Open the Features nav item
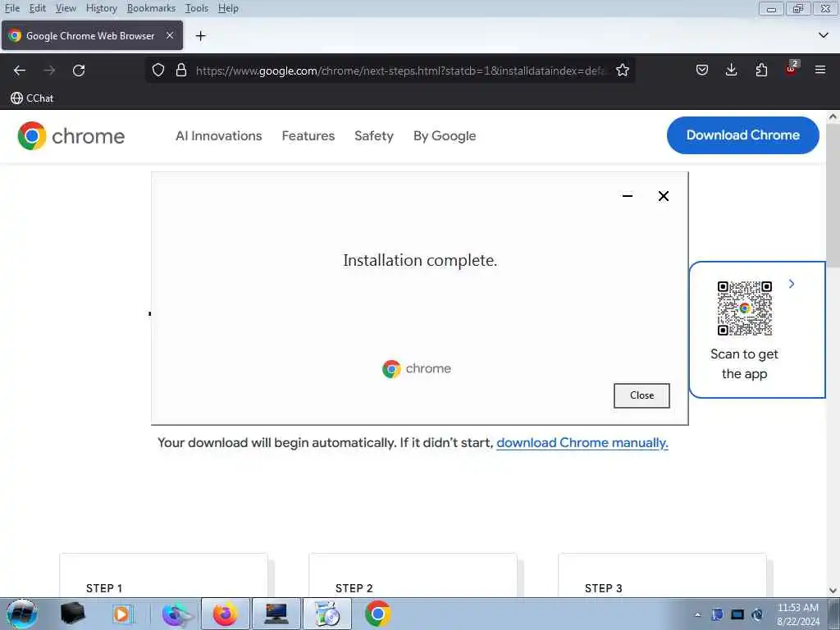This screenshot has height=630, width=840. point(308,136)
